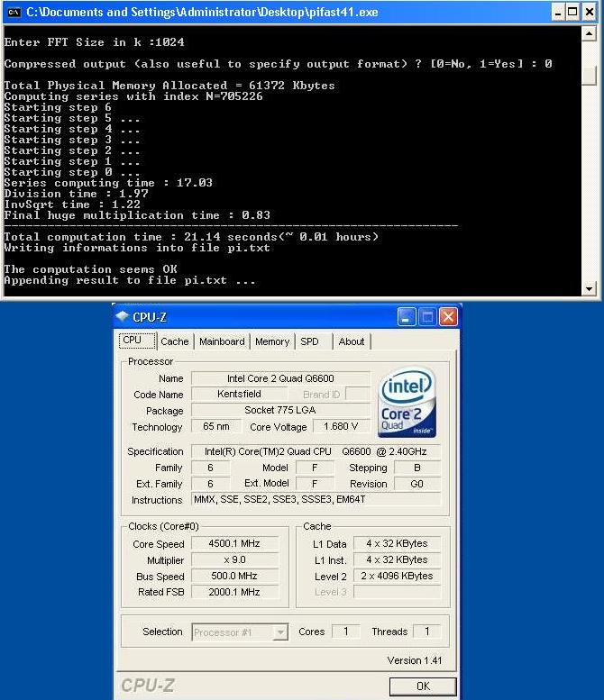This screenshot has width=604, height=700.
Task: Click the Threads value field
Action: tap(427, 632)
